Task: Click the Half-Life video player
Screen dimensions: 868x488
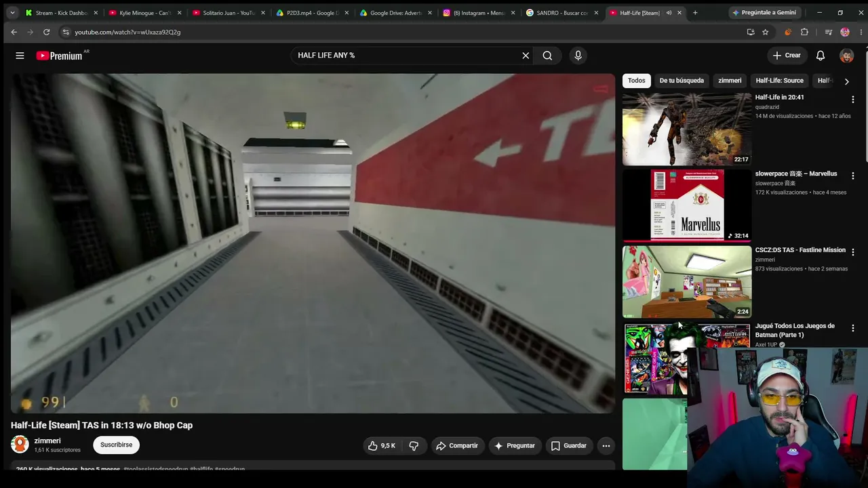Action: coord(313,243)
